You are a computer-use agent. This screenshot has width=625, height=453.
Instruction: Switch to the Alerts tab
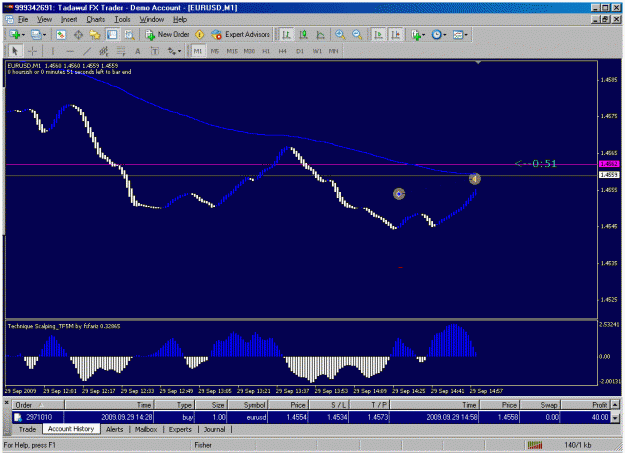(114, 429)
